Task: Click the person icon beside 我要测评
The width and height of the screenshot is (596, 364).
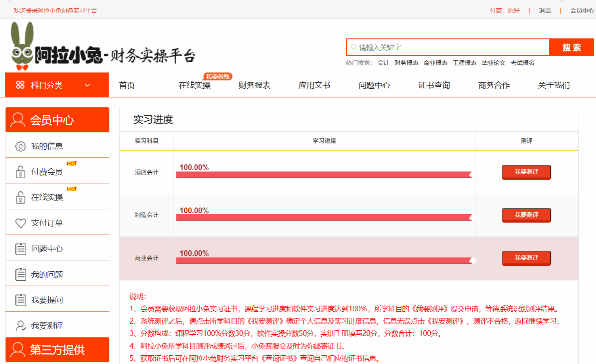Action: click(21, 326)
